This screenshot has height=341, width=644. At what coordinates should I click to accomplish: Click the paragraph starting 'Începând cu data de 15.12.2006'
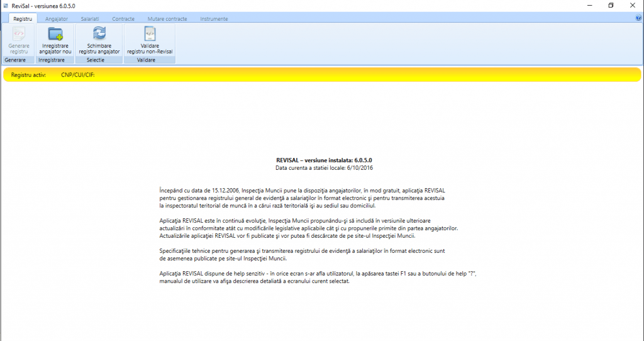pyautogui.click(x=303, y=198)
